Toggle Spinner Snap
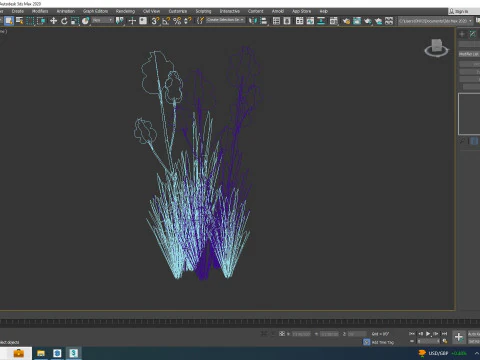This screenshot has height=360, width=480. click(x=188, y=21)
